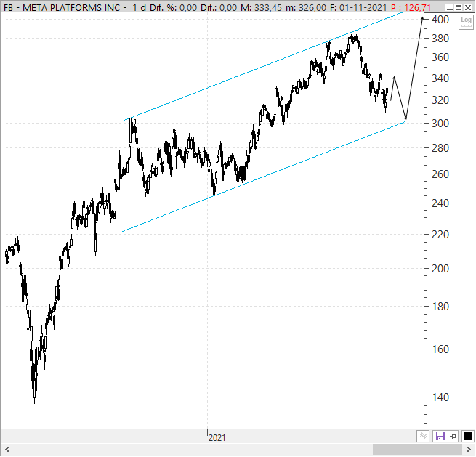The image size is (476, 457).
Task: Click the gray double-zigzag chart icon
Action: pyautogui.click(x=423, y=437)
